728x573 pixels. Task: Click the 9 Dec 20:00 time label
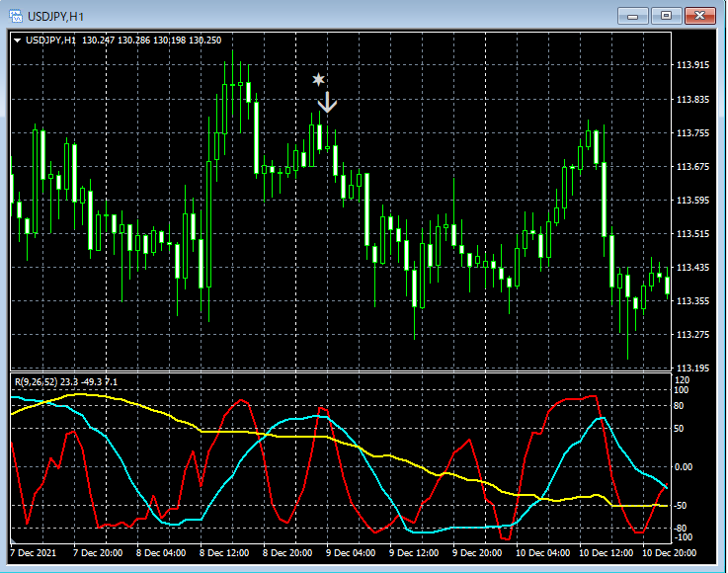[477, 553]
